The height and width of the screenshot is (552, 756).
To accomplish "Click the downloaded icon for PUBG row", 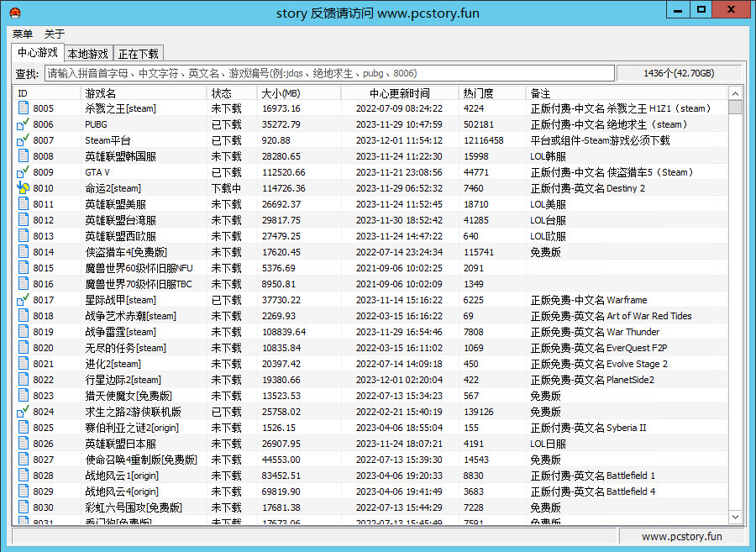I will coord(24,124).
